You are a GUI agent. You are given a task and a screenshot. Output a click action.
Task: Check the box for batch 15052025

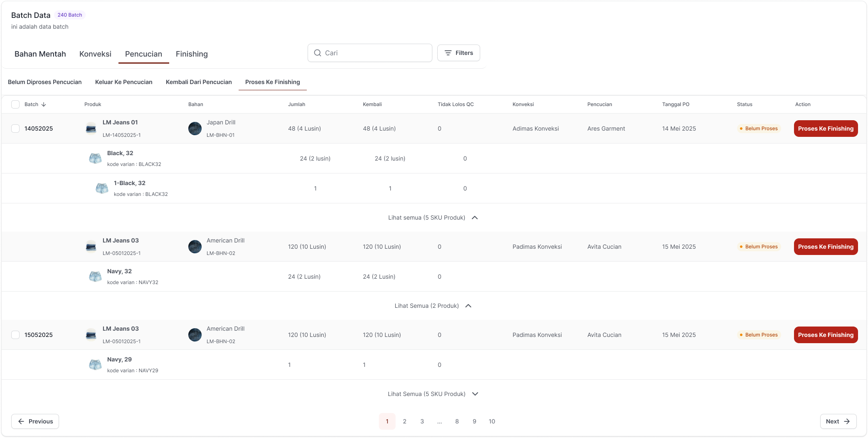pos(15,335)
